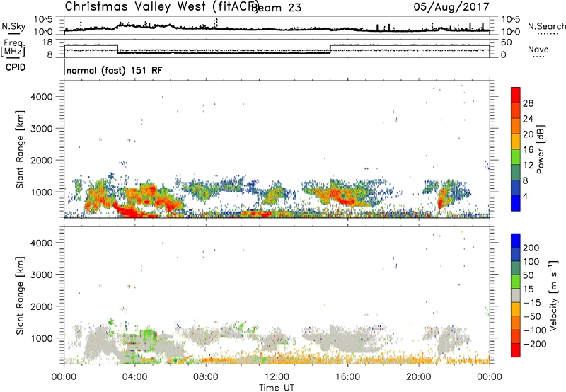Viewport: 566px width, 392px height.
Task: Click the "−50" label on Velocity colorbar
Action: click(x=532, y=316)
